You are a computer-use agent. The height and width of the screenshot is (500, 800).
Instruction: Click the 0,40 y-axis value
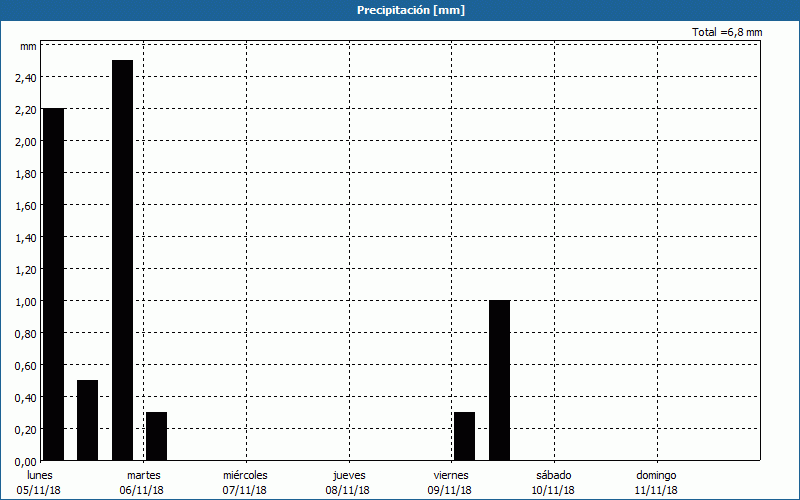click(26, 398)
